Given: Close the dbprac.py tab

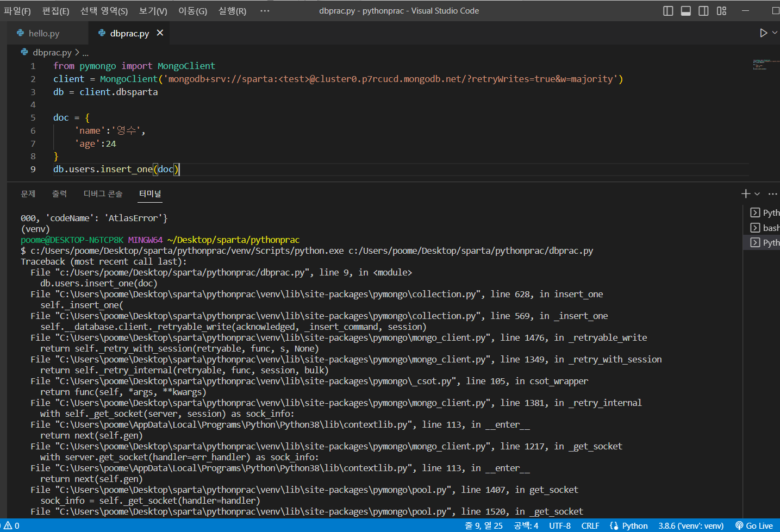Looking at the screenshot, I should tap(160, 33).
